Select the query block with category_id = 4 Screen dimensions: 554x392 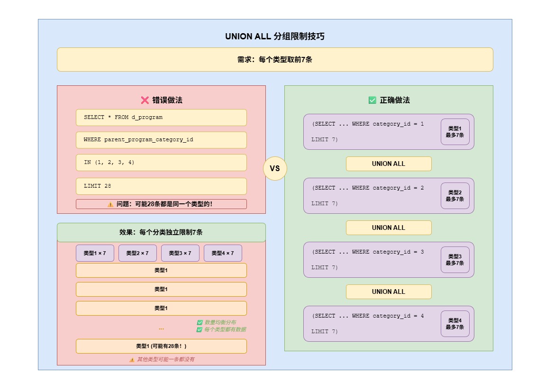click(389, 324)
